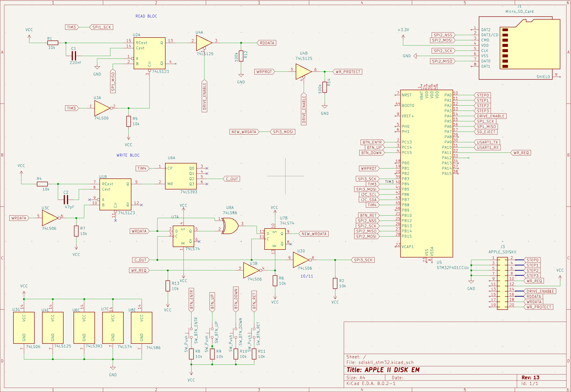Viewport: 571px width, 392px height.
Task: Click the SPI2_NSS label on SD card
Action: pos(444,35)
